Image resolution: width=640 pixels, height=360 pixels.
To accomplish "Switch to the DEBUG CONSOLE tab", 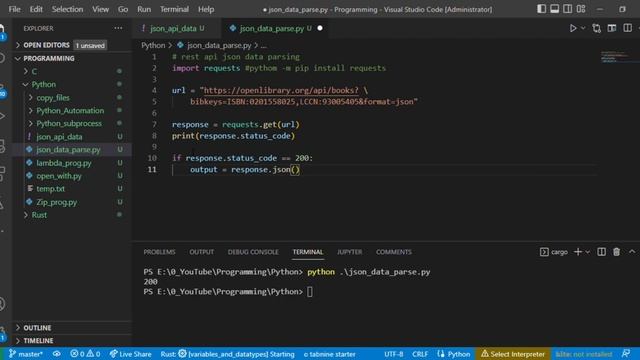I will click(x=253, y=252).
